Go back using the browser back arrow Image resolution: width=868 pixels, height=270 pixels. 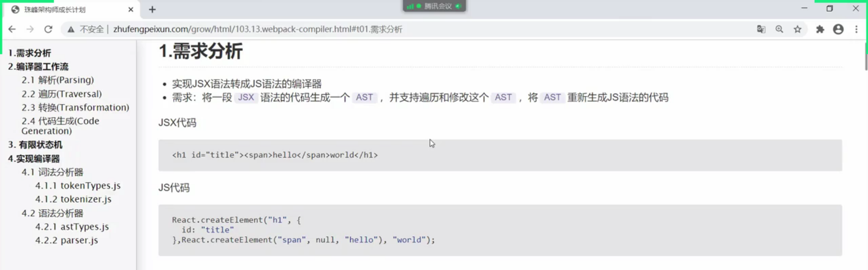[12, 29]
